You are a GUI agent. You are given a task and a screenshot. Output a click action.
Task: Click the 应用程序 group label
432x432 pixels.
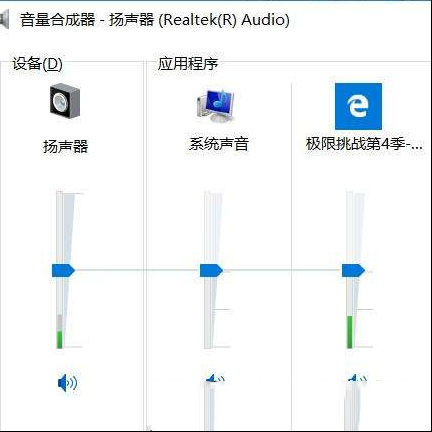click(x=188, y=63)
